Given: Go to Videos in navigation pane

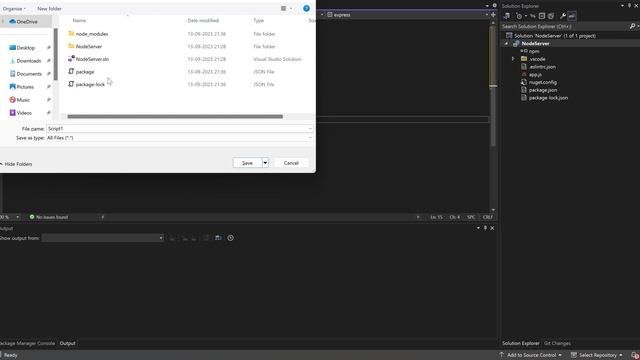Looking at the screenshot, I should coord(24,113).
